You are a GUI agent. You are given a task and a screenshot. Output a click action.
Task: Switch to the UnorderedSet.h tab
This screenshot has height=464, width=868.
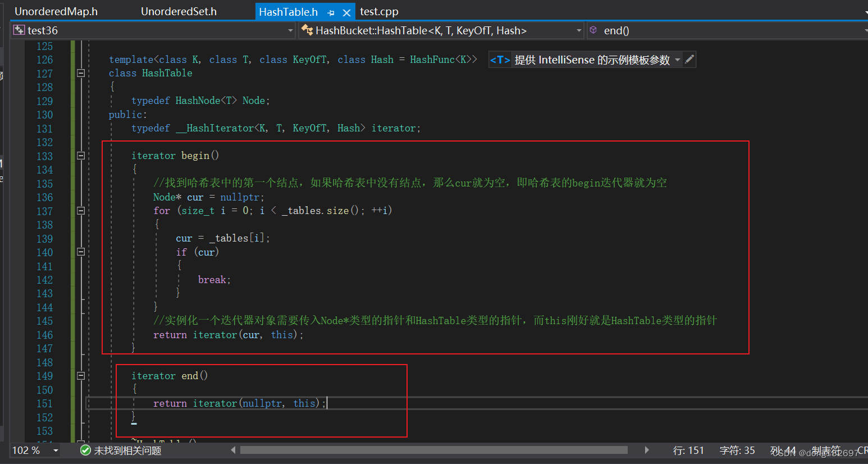tap(179, 11)
